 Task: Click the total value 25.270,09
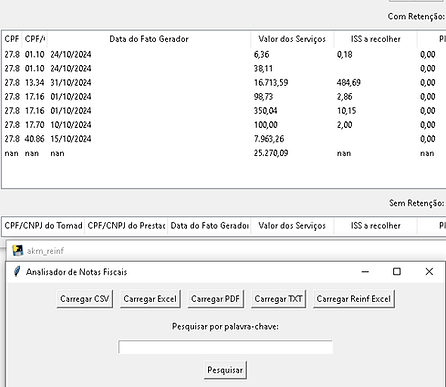271,153
